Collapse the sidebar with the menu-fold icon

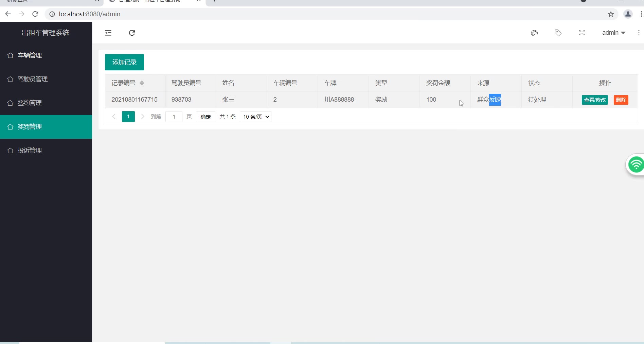pyautogui.click(x=108, y=33)
